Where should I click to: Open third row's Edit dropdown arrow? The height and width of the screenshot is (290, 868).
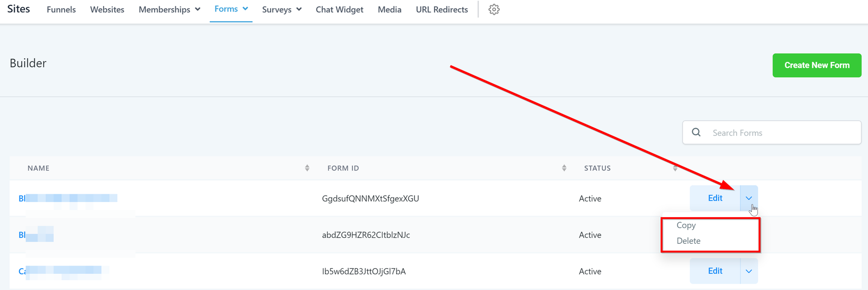pyautogui.click(x=749, y=271)
